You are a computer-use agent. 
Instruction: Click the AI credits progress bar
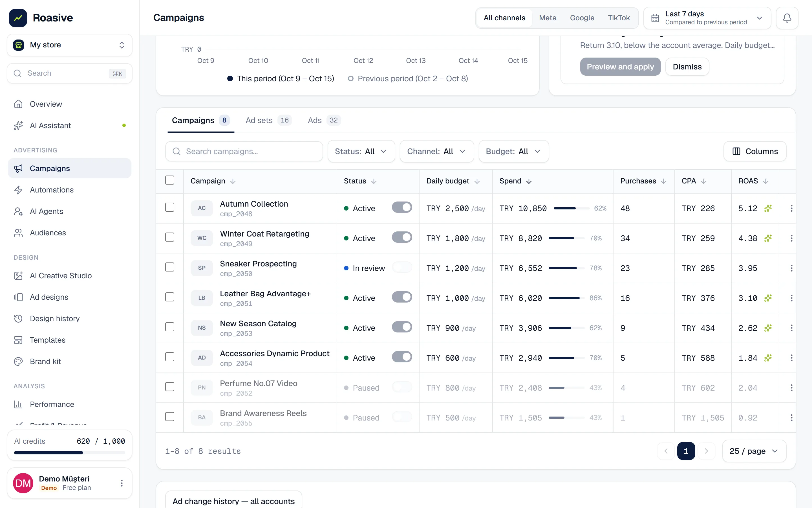69,453
